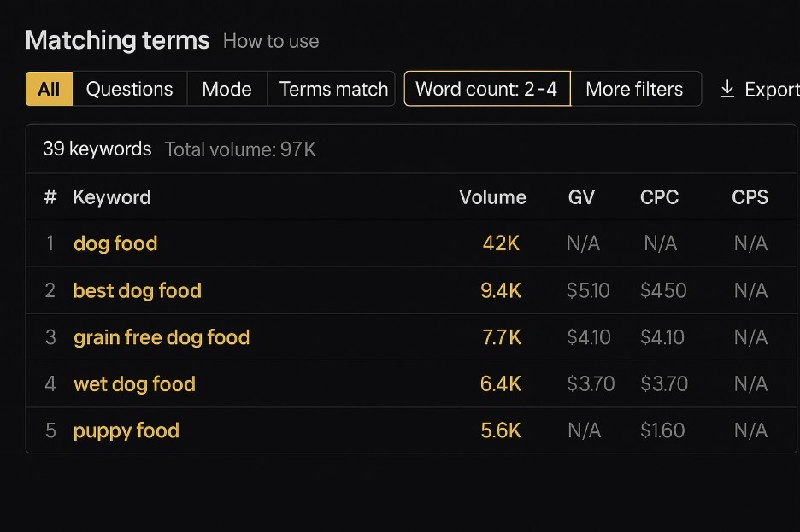Sort by the GV column header
Image resolution: width=800 pixels, height=532 pixels.
(581, 197)
